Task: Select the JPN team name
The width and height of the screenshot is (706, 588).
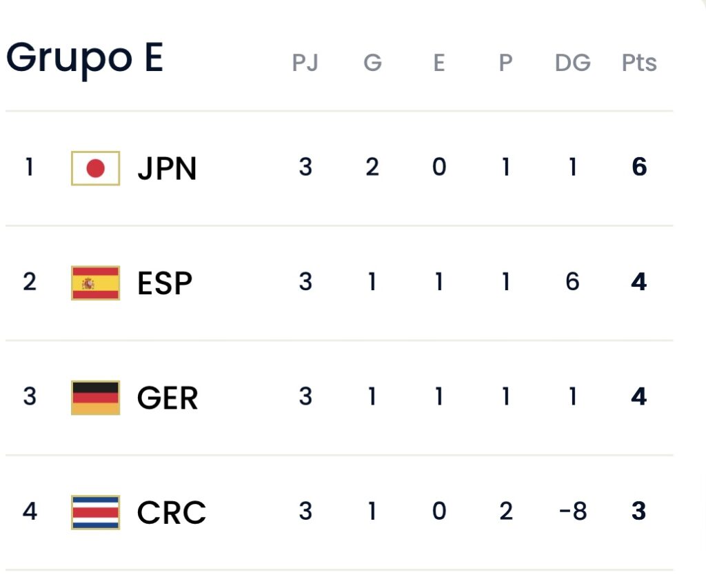Action: pyautogui.click(x=167, y=168)
